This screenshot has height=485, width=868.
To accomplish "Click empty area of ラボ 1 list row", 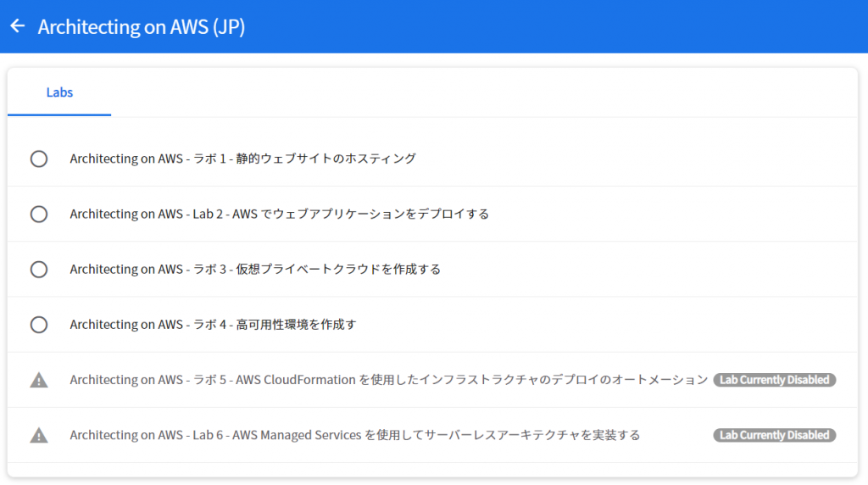I will [x=637, y=159].
